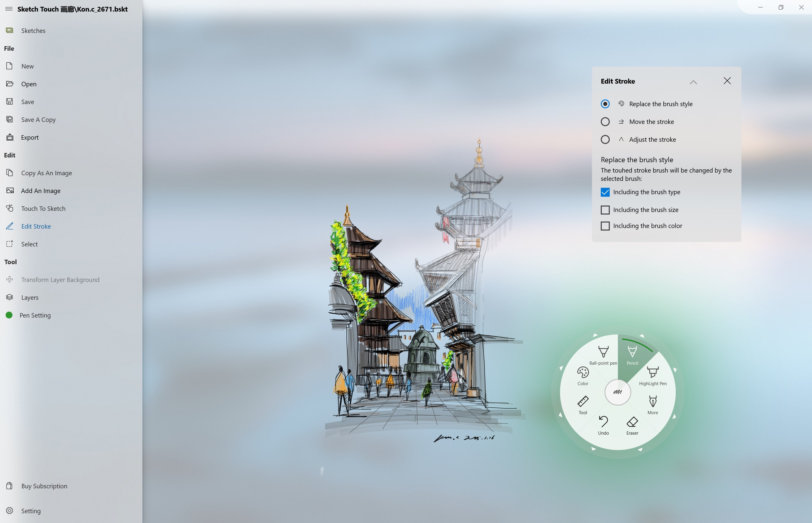Choose the Adjust the stroke radio option
The width and height of the screenshot is (812, 523).
pyautogui.click(x=605, y=140)
